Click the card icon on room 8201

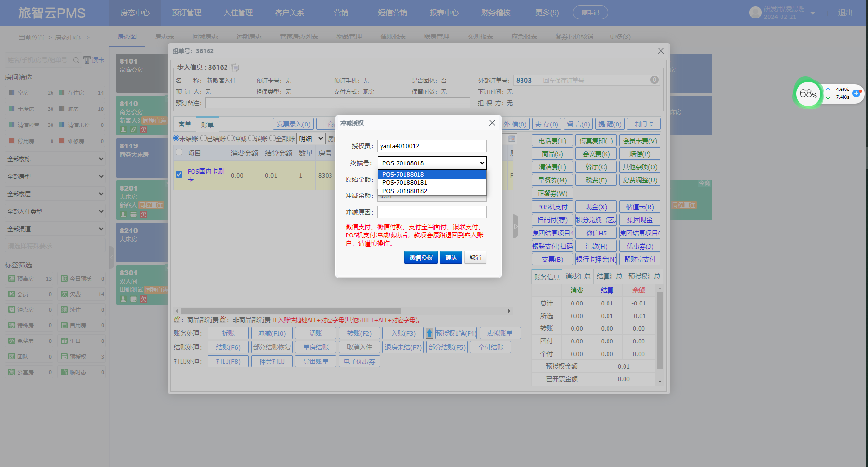click(133, 215)
